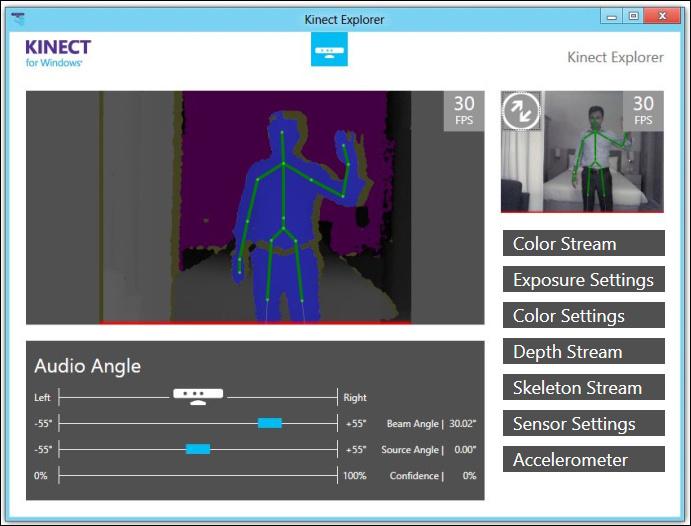The image size is (691, 526).
Task: Click the Source Angle slider handle
Action: coord(198,449)
